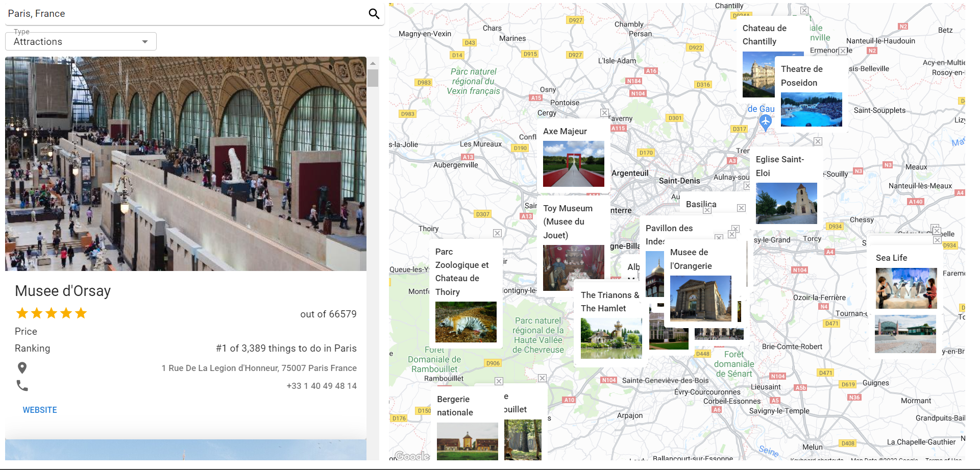Click the Theatre de Poseidon card title
This screenshot has width=980, height=470.
pos(802,76)
